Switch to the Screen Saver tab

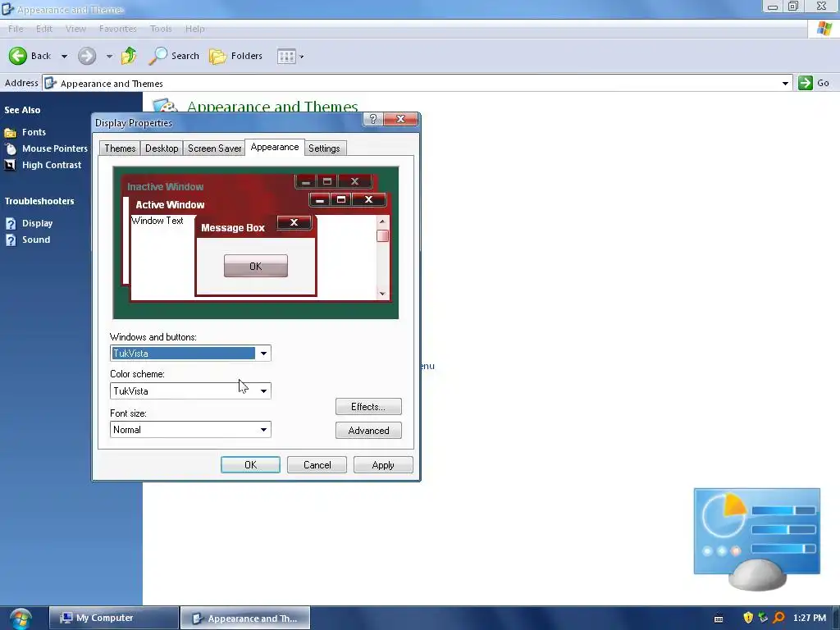[x=214, y=148]
